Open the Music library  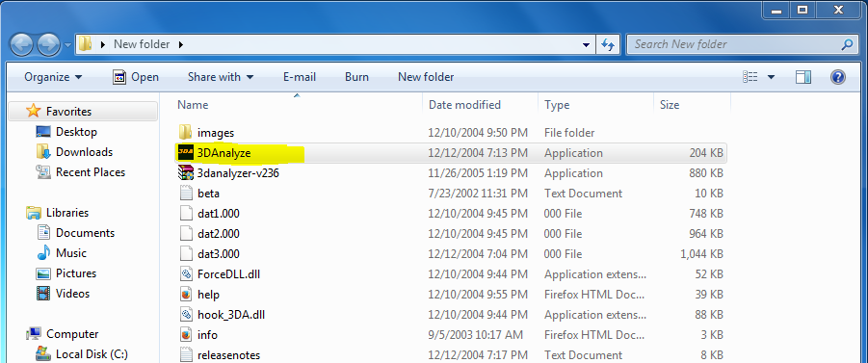click(x=71, y=253)
